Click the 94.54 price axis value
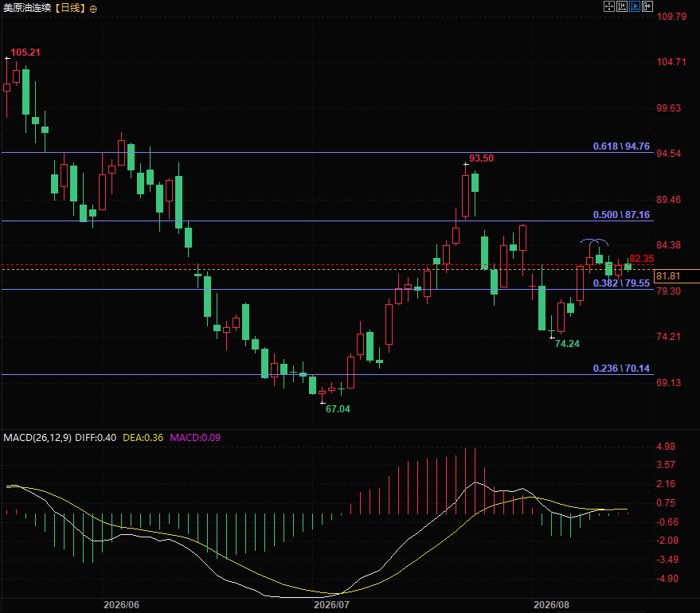Image resolution: width=700 pixels, height=613 pixels. tap(669, 154)
